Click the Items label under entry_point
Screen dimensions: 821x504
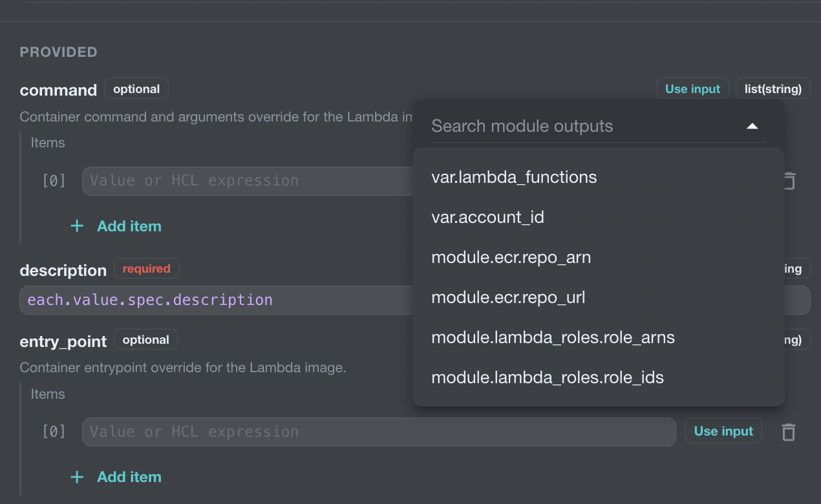pyautogui.click(x=48, y=394)
